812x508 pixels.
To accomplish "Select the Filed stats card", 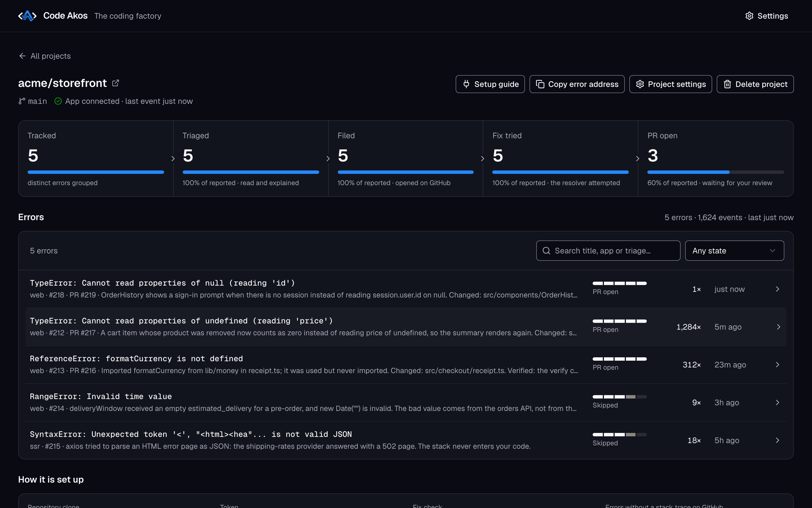I will [x=405, y=159].
